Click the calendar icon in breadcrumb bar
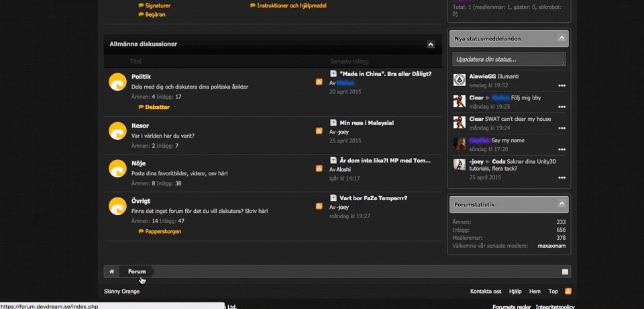644x309 pixels. (565, 271)
